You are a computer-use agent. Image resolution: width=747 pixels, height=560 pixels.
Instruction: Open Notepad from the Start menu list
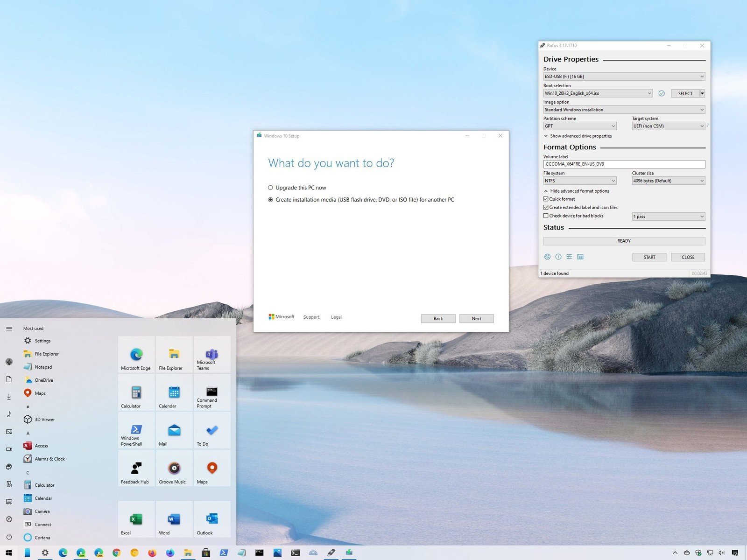(43, 367)
